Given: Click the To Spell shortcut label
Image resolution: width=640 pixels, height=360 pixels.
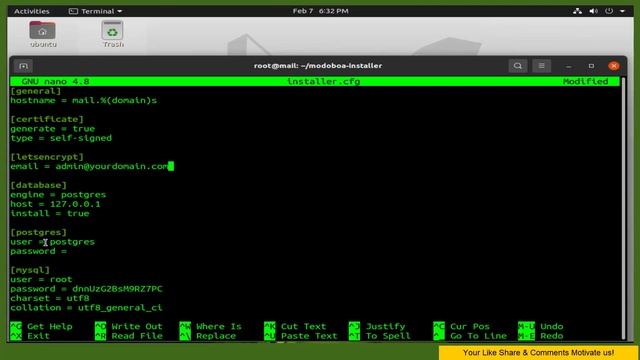Looking at the screenshot, I should pos(388,336).
